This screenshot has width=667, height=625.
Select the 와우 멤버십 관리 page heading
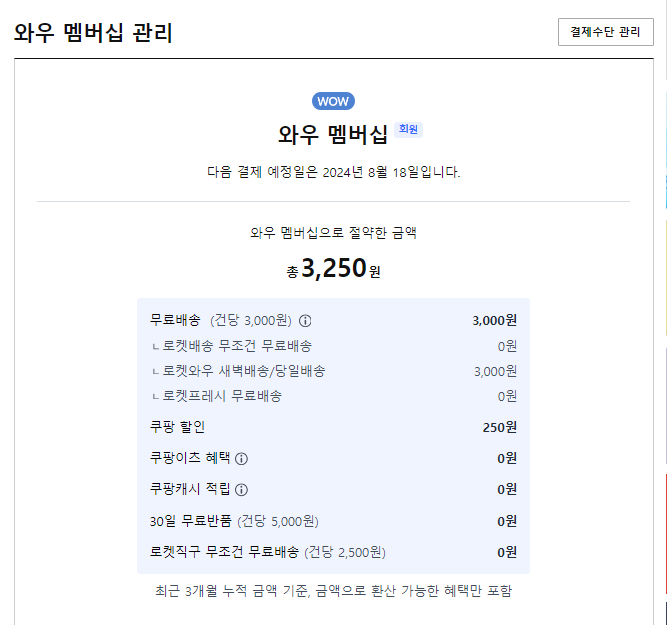[93, 32]
